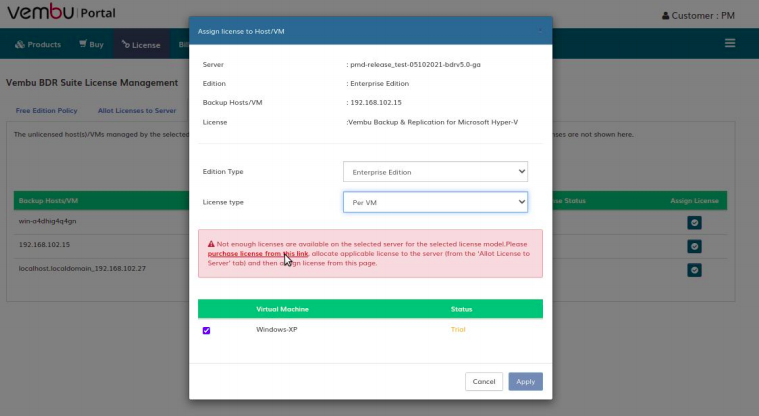Screen dimensions: 759x416
Task: Click the Vembu Portal logo
Action: click(x=61, y=12)
